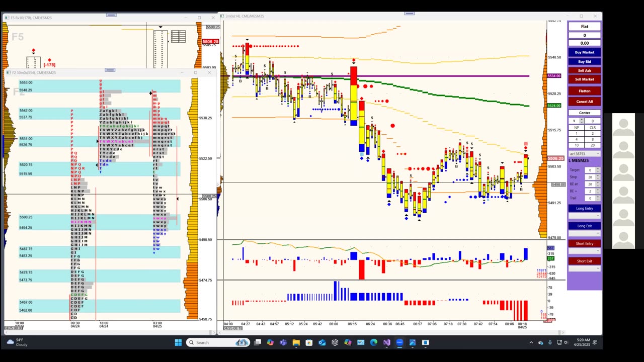
Task: Click the Flat position status field
Action: coord(584,27)
